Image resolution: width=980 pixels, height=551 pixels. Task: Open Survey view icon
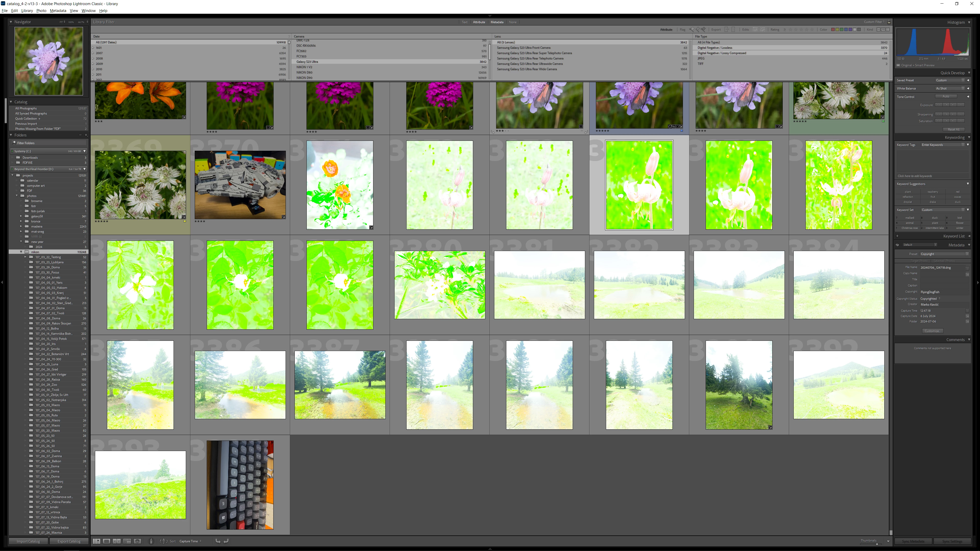127,541
